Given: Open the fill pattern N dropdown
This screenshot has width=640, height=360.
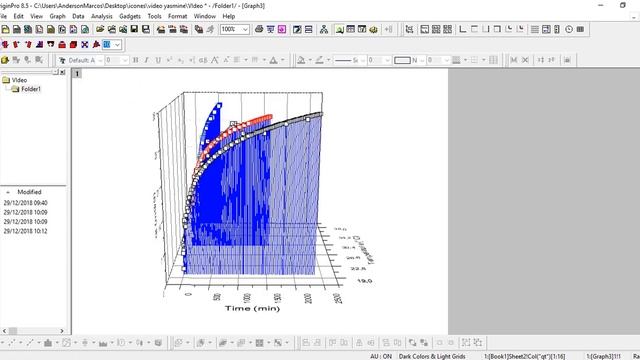Looking at the screenshot, I should coord(422,60).
